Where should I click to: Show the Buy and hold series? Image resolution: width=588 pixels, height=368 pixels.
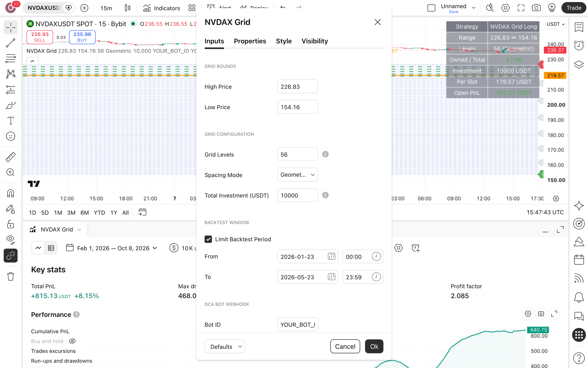(72, 341)
